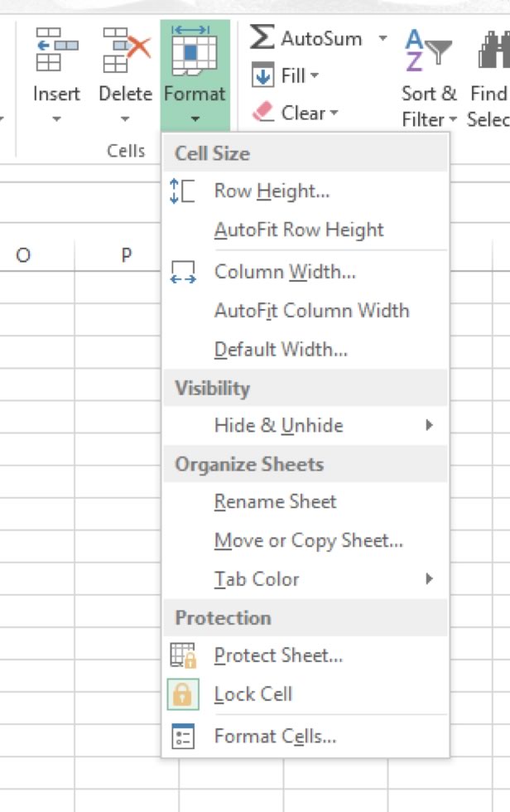Click the Protect Sheet icon

coord(182,655)
